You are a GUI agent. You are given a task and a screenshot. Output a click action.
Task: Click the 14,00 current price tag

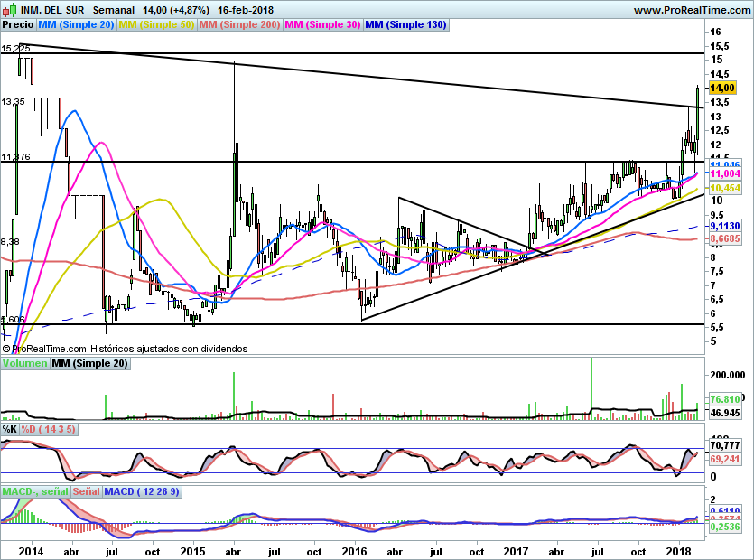[724, 88]
